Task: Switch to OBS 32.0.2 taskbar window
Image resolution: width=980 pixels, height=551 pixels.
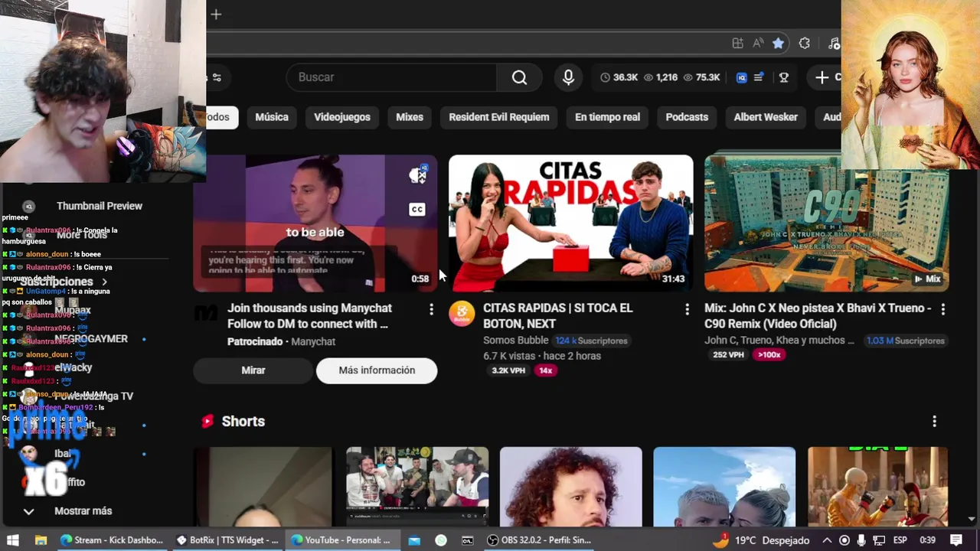Action: point(539,540)
